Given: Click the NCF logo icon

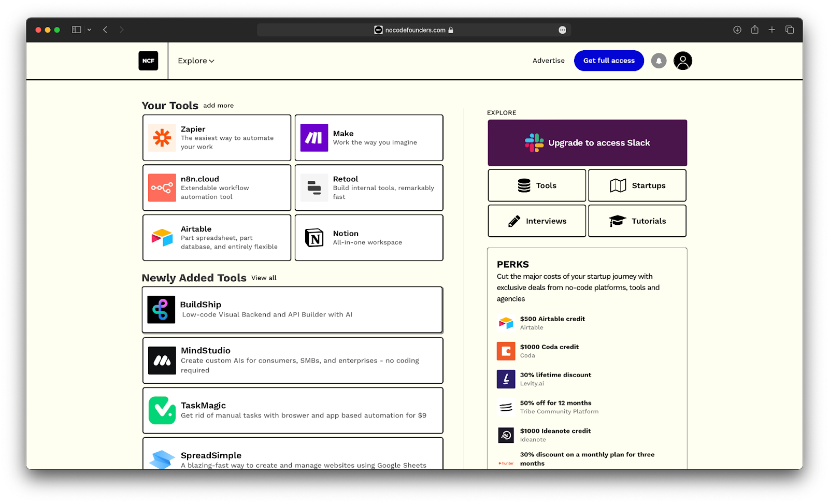Looking at the screenshot, I should (148, 61).
